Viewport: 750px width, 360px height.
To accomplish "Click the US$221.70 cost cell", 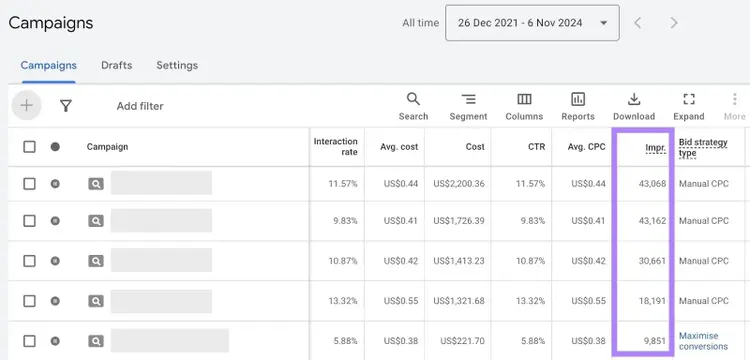I will point(463,341).
